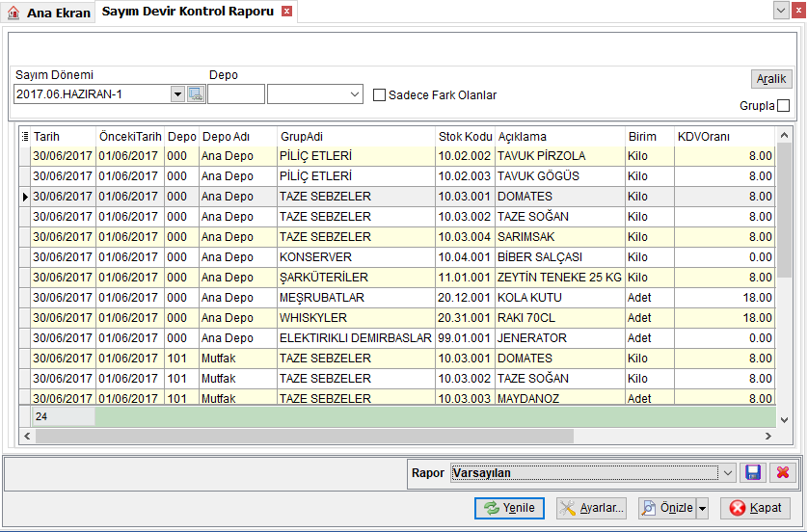Viewport: 808px width, 532px height.
Task: Select the TAVUK GÖGÜS cell
Action: click(x=559, y=176)
